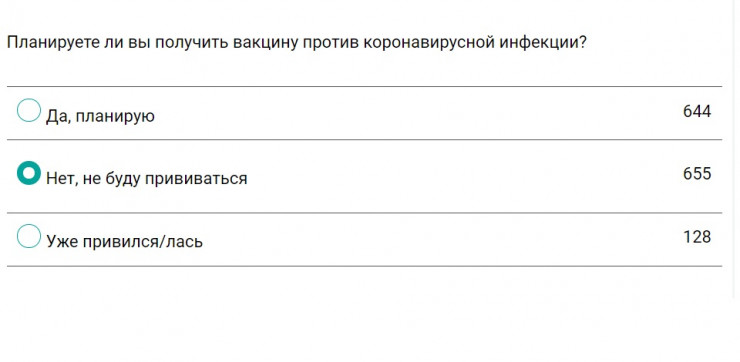The height and width of the screenshot is (362, 740).
Task: Click the vote count 128
Action: (x=697, y=237)
